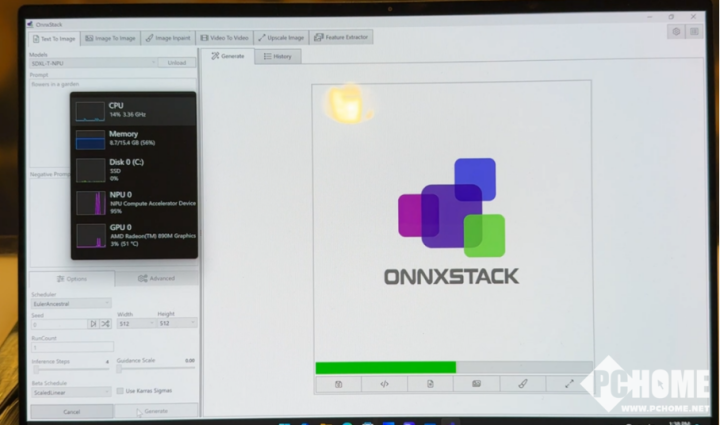720x425 pixels.
Task: Open the Width dropdown set to 512
Action: click(x=136, y=324)
